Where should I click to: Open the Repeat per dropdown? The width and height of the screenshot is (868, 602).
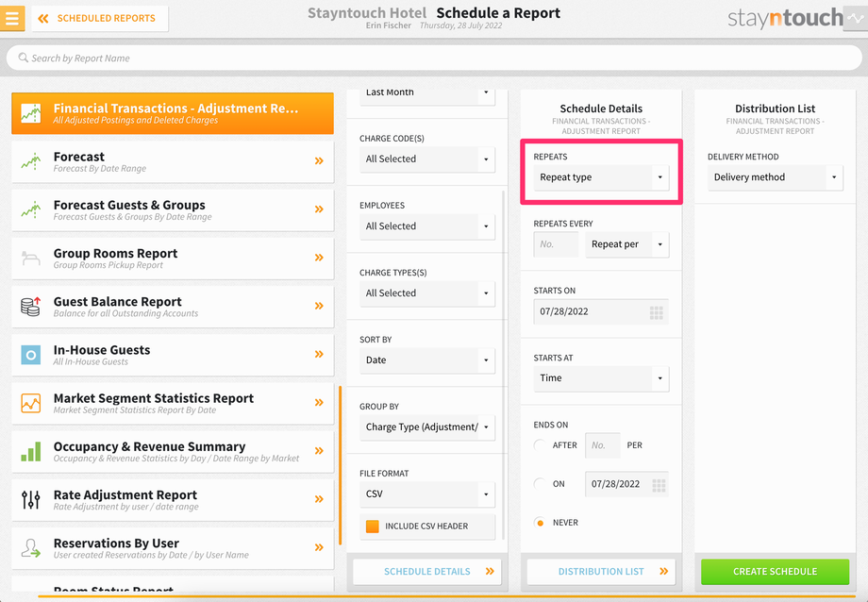[627, 244]
